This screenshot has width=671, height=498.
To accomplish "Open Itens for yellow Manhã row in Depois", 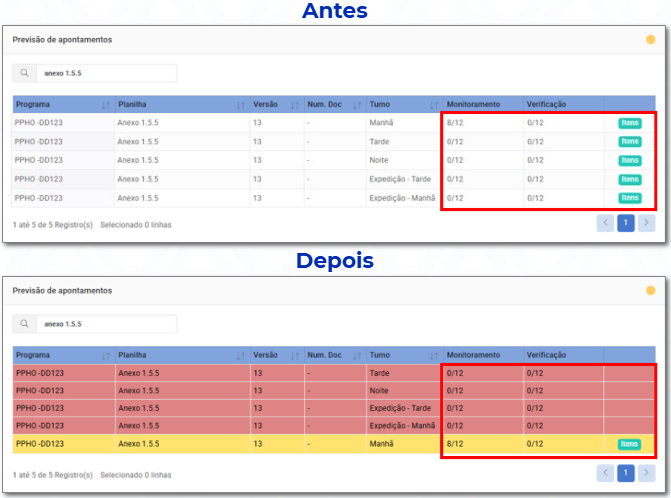I will click(629, 444).
